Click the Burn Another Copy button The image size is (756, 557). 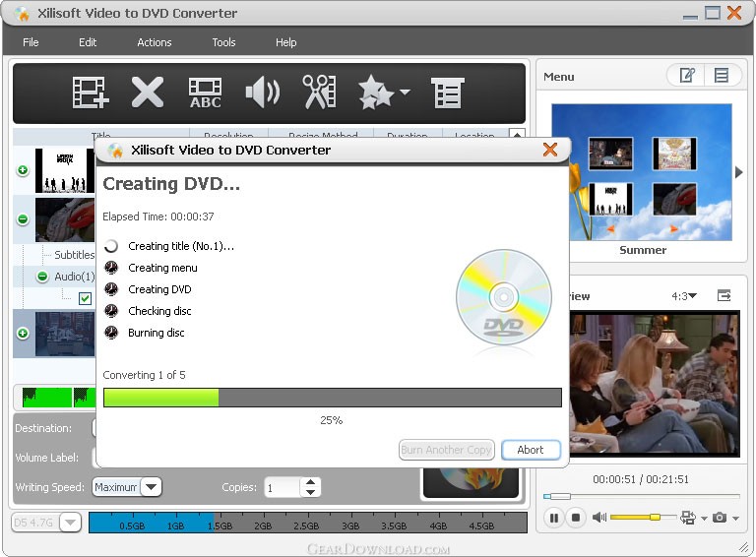click(446, 450)
